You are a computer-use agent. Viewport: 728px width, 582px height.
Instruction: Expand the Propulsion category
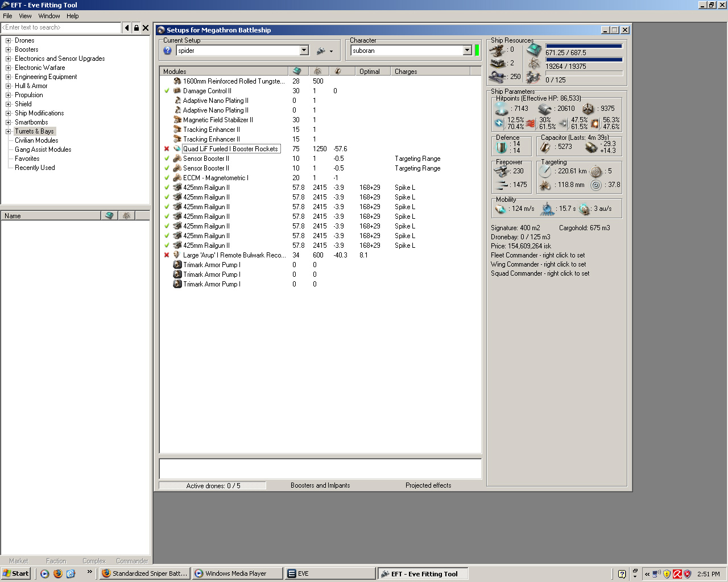click(x=9, y=95)
